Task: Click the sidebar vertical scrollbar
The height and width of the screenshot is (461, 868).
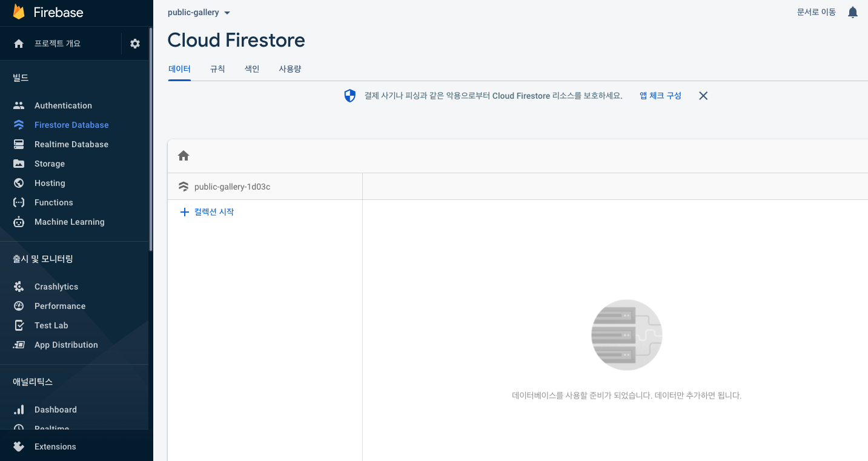Action: click(x=151, y=139)
